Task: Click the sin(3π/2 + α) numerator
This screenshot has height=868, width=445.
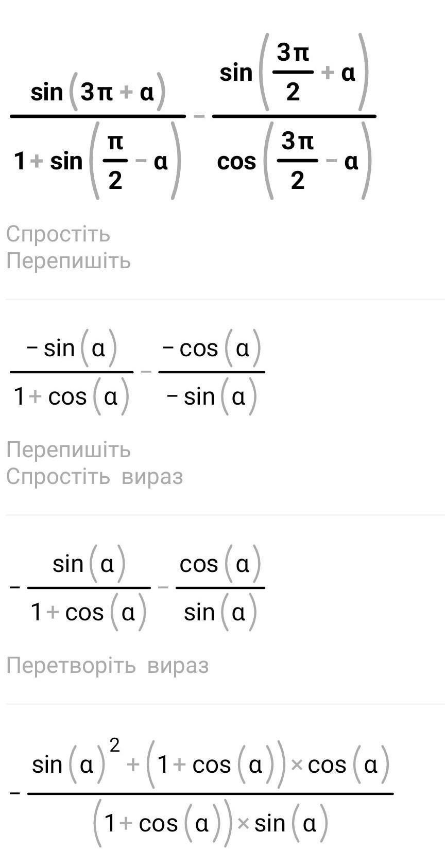Action: point(294,73)
